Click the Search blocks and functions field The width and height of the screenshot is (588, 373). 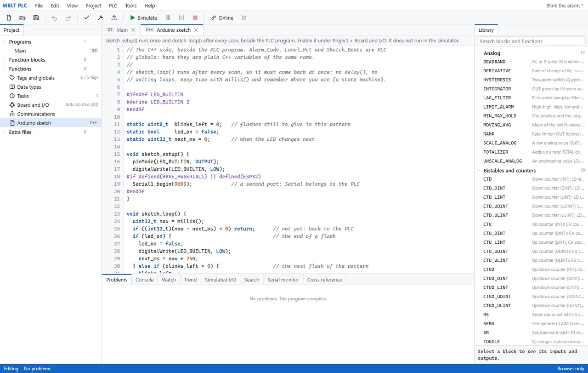click(531, 41)
